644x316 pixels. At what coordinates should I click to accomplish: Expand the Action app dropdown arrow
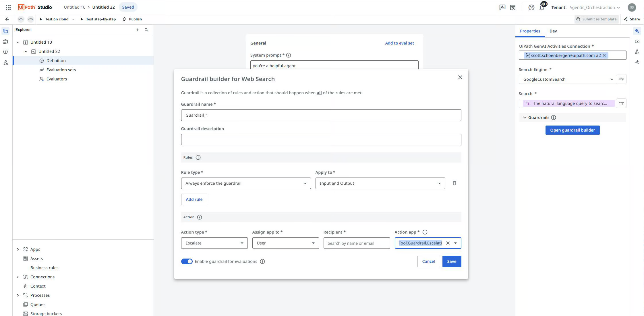[455, 243]
